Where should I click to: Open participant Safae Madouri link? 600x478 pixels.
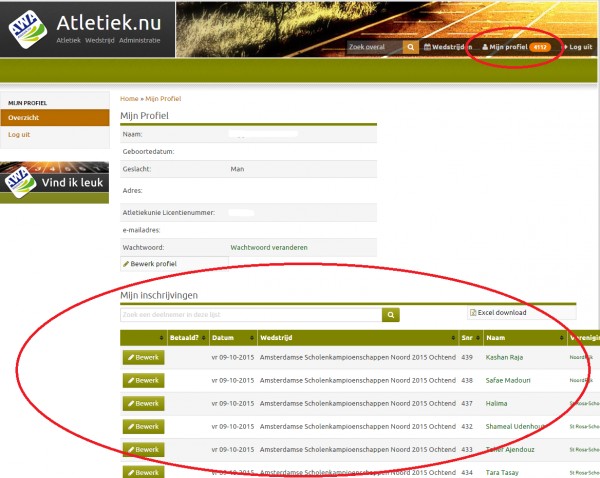coord(511,380)
